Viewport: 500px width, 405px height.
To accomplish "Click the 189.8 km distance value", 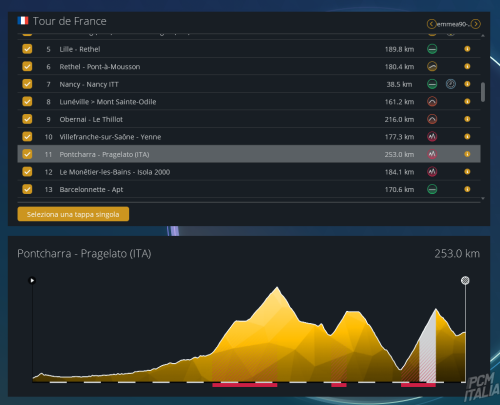I will 399,49.
